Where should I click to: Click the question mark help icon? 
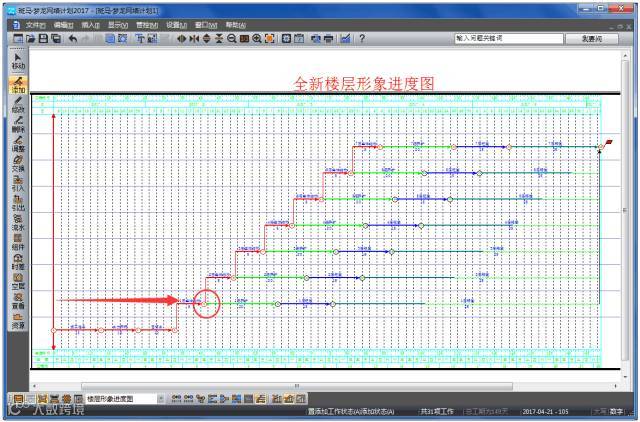pos(362,39)
